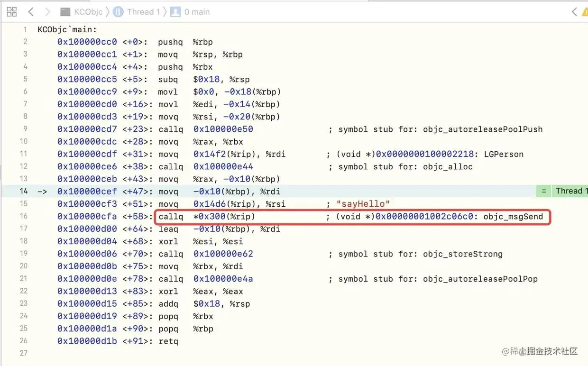Click the KCObjc project icon in breadcrumb
Image resolution: width=588 pixels, height=366 pixels.
(x=66, y=12)
